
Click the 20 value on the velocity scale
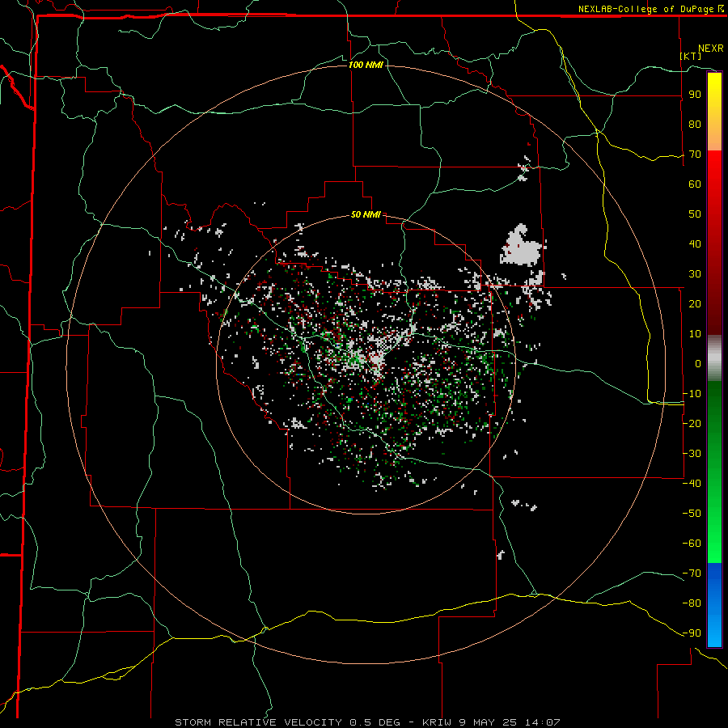tap(695, 303)
